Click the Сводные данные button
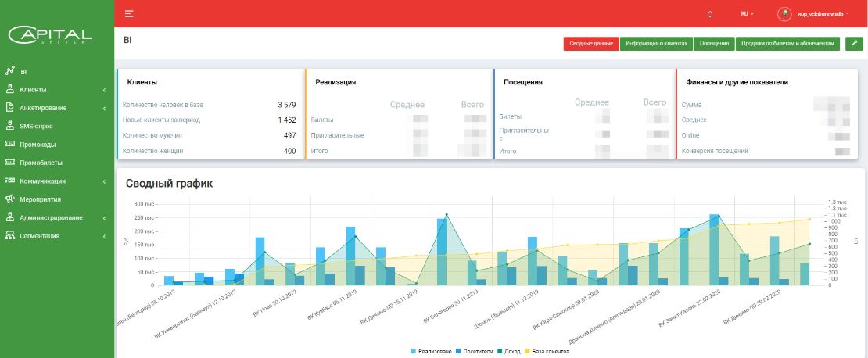Viewport: 868px width, 358px height. [x=590, y=44]
